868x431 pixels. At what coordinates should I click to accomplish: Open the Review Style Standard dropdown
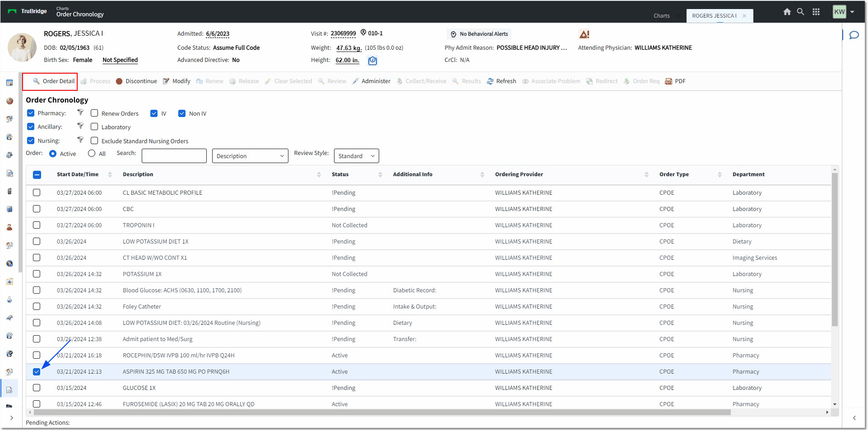coord(356,156)
